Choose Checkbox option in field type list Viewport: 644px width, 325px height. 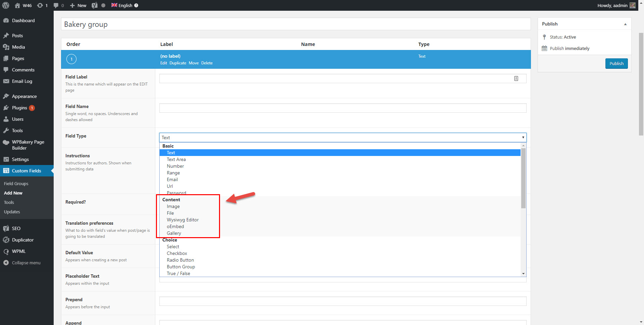177,253
